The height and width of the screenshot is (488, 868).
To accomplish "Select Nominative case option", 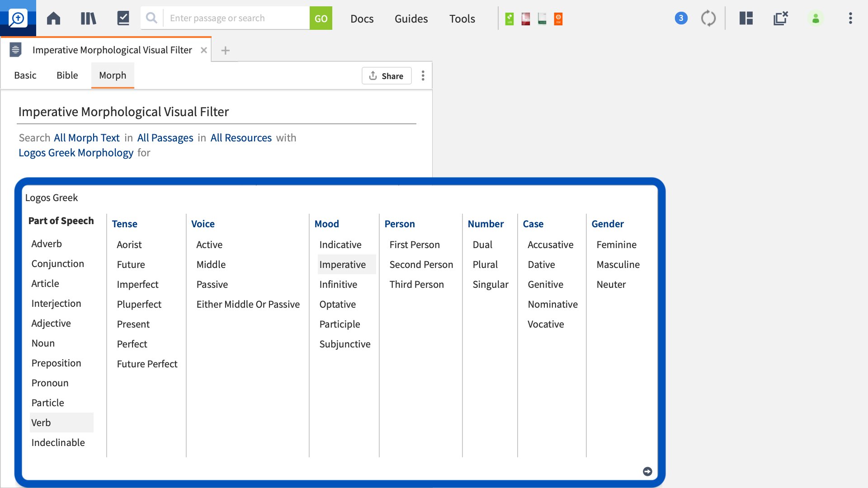I will [x=552, y=304].
